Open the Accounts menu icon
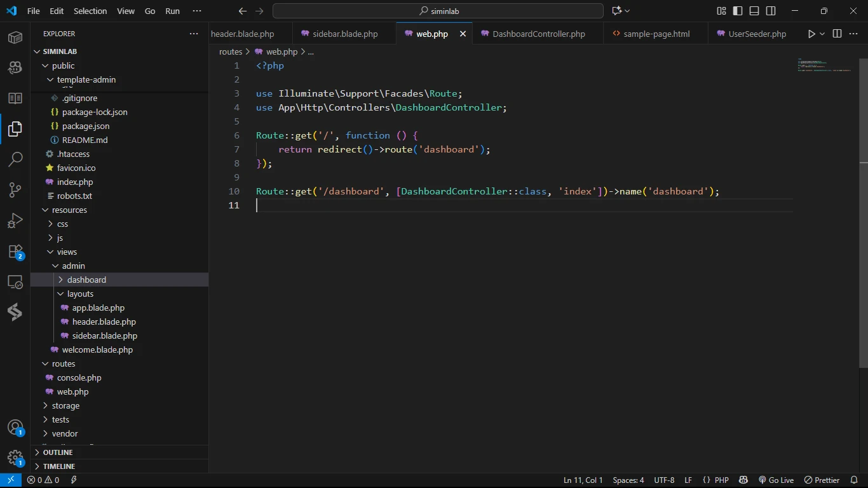Image resolution: width=868 pixels, height=488 pixels. coord(15,427)
